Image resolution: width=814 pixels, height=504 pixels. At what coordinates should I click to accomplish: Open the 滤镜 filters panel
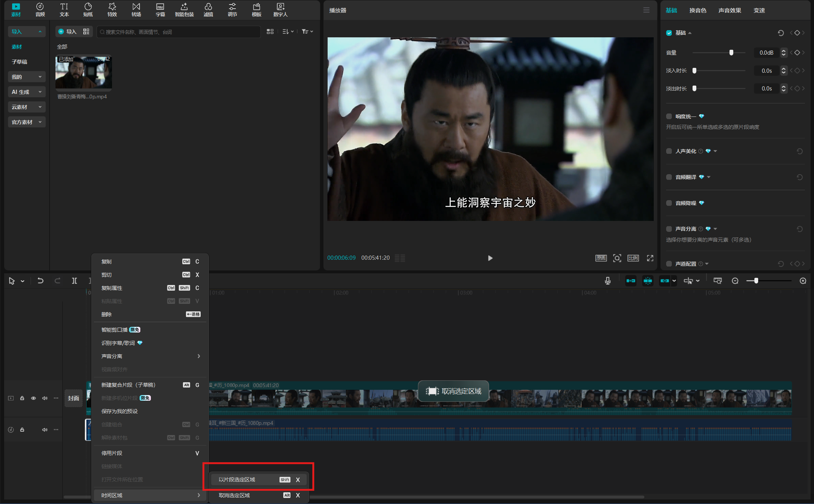tap(208, 10)
